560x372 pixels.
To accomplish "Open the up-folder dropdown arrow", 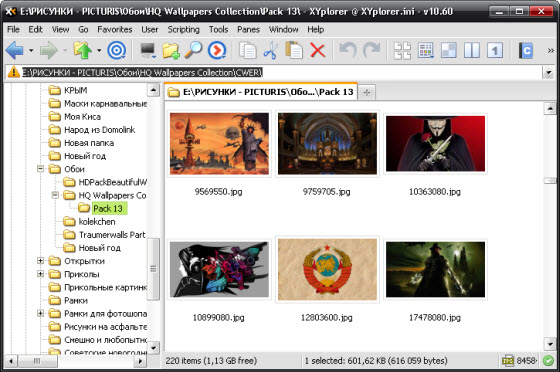I will (x=99, y=50).
